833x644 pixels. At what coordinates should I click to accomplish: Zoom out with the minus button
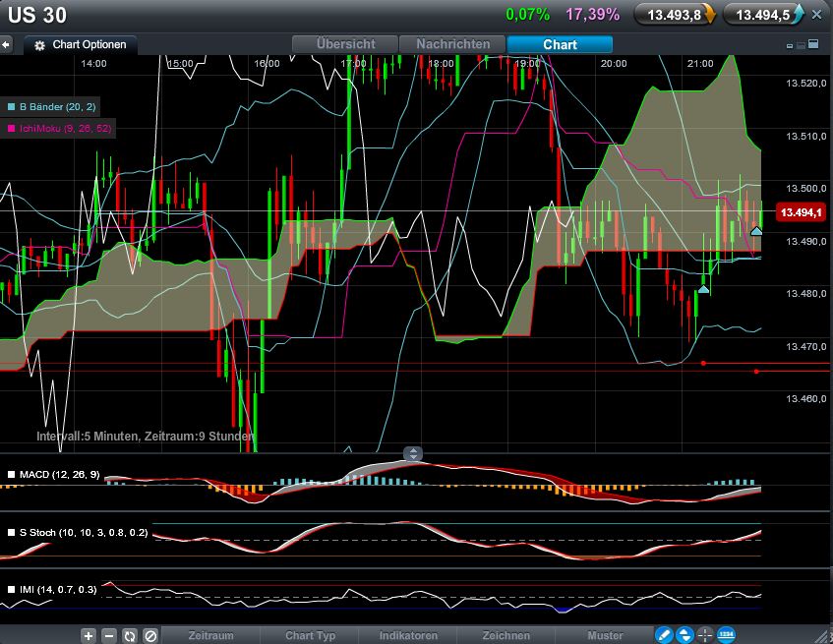click(109, 635)
